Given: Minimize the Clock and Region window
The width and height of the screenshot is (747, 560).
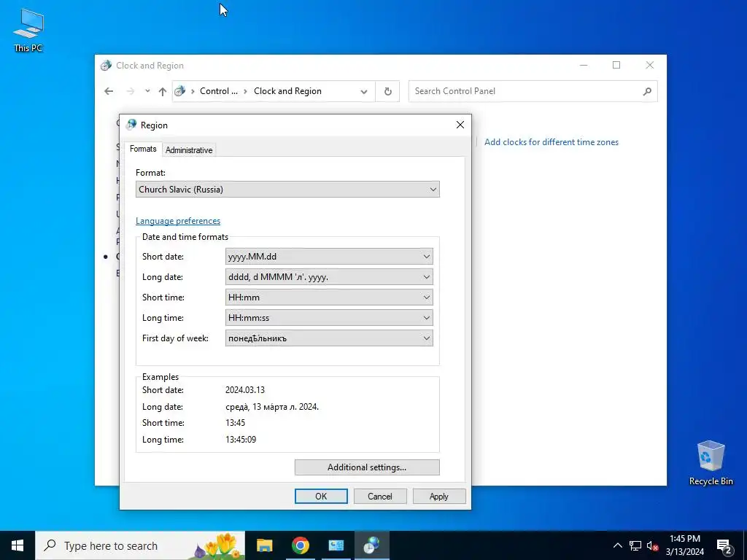Looking at the screenshot, I should [x=583, y=65].
